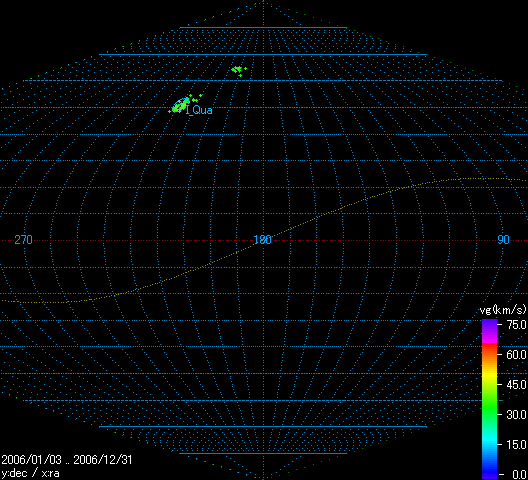Click the 180 right ascension label
The height and width of the screenshot is (480, 528).
(262, 240)
